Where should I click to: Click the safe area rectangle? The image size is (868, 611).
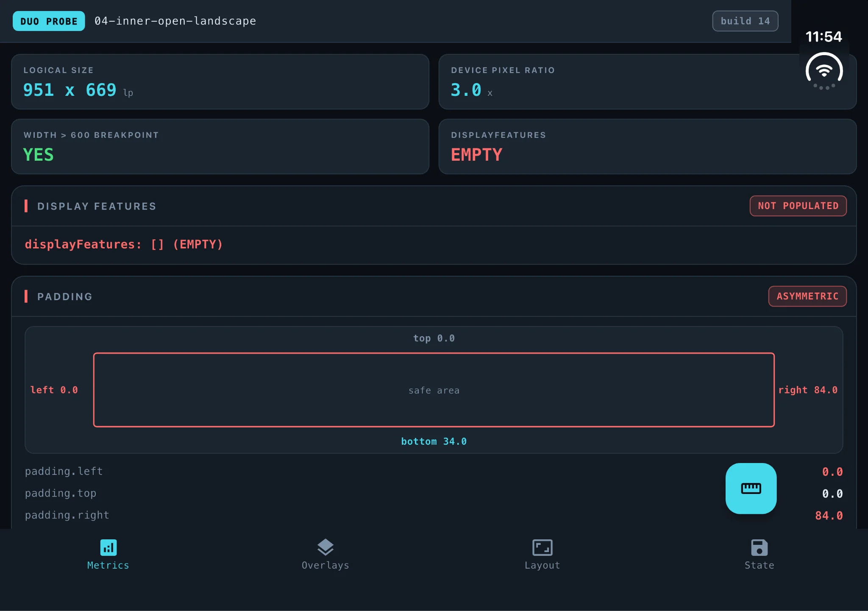click(434, 390)
